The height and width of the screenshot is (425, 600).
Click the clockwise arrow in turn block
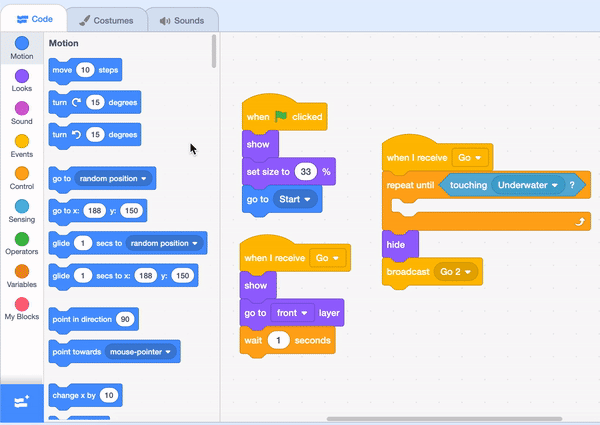tap(77, 102)
